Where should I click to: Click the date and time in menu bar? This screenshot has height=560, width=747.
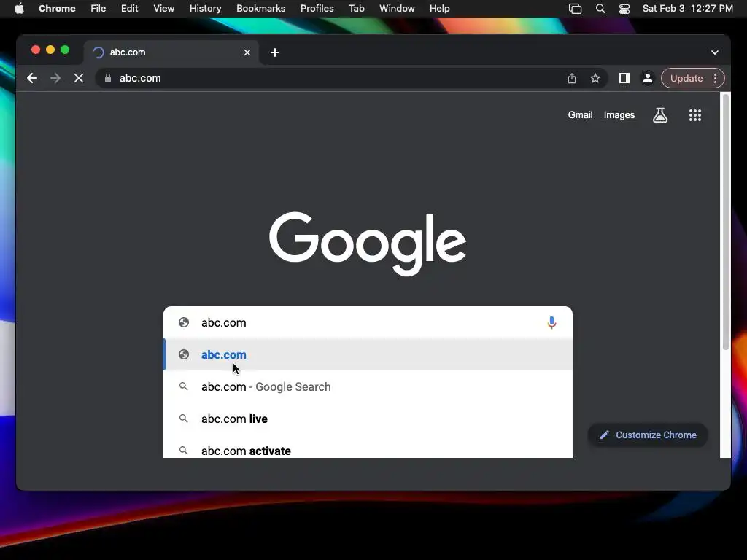687,9
